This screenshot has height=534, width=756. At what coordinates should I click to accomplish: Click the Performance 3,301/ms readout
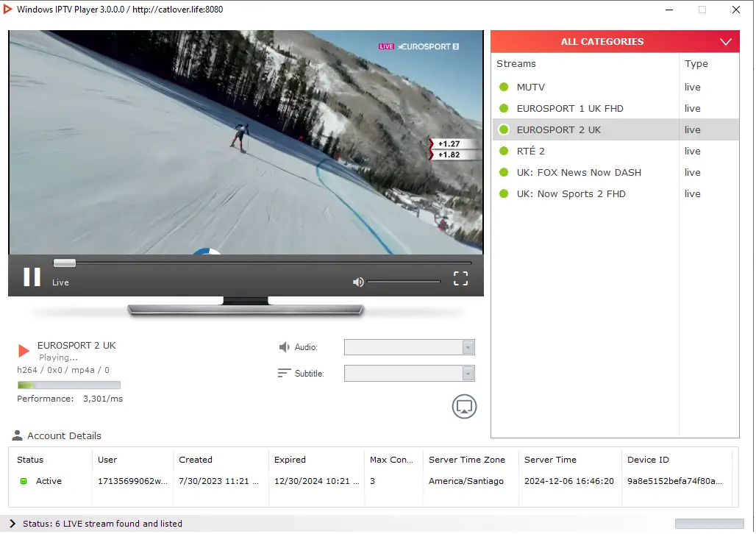(70, 399)
